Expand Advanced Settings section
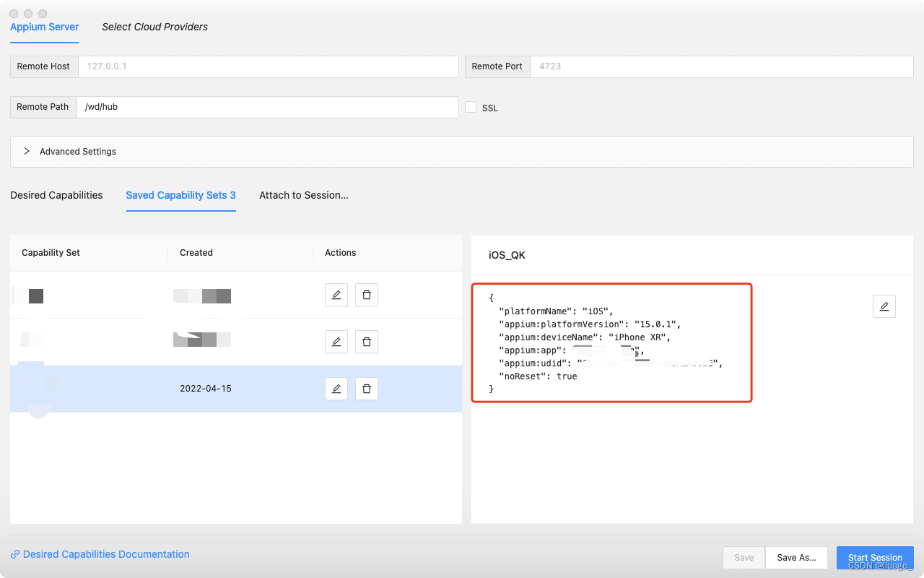The width and height of the screenshot is (924, 578). [462, 152]
